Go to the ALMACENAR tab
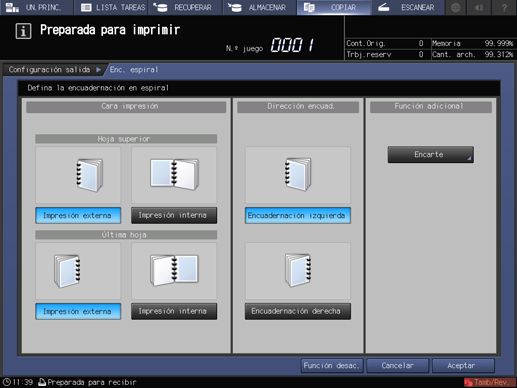 (260, 7)
